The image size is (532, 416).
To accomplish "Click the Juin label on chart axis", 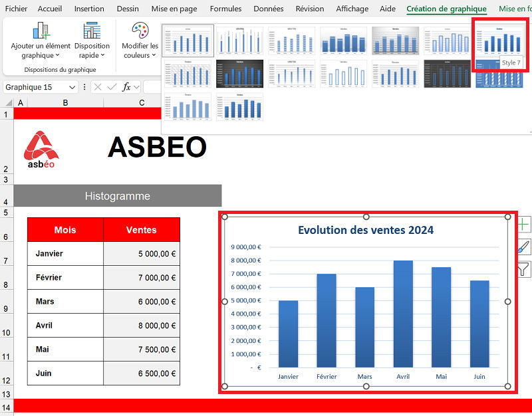I will pyautogui.click(x=479, y=377).
